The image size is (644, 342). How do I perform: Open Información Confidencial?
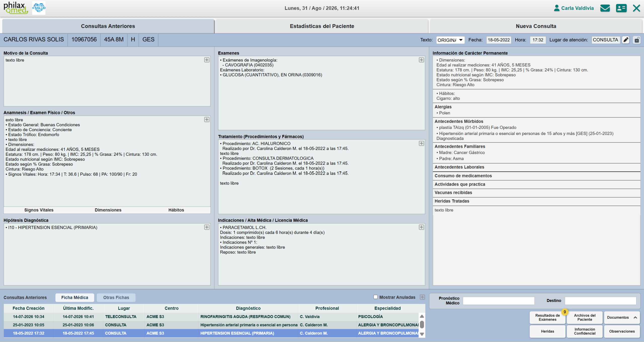(585, 331)
